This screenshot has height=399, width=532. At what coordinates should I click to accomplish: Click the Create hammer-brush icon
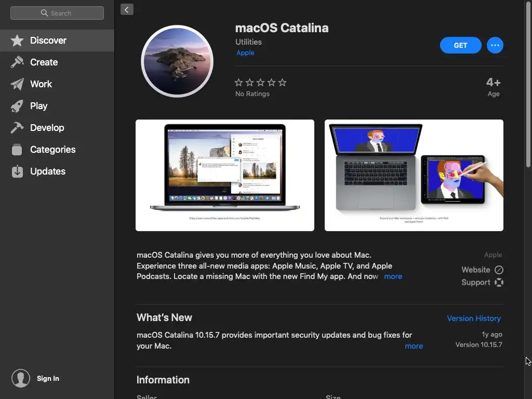click(17, 62)
